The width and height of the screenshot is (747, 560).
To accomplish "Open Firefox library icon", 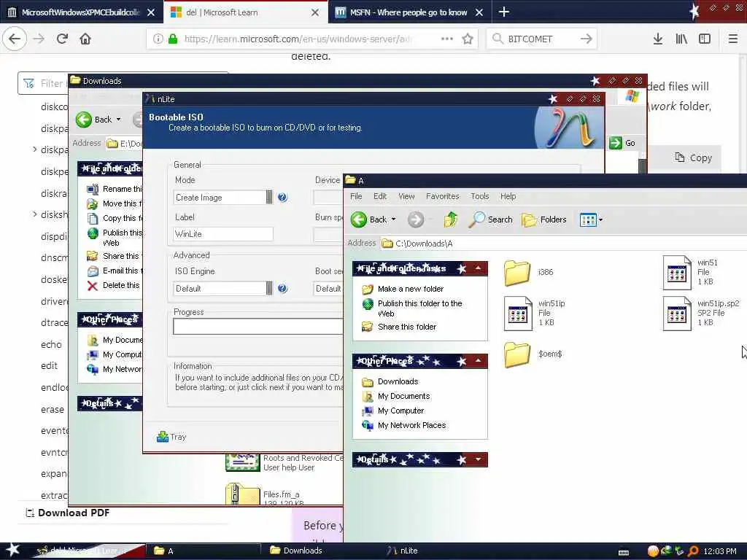I will click(x=681, y=39).
